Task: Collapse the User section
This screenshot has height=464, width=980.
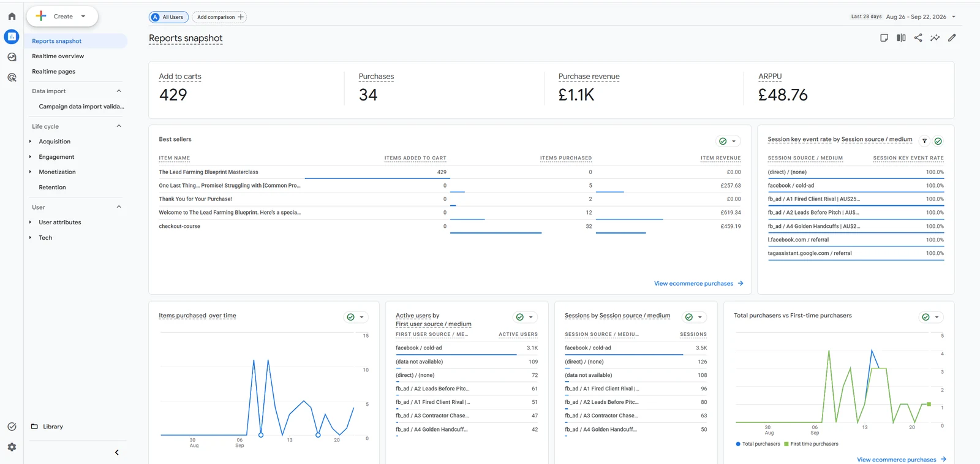Action: (x=119, y=207)
